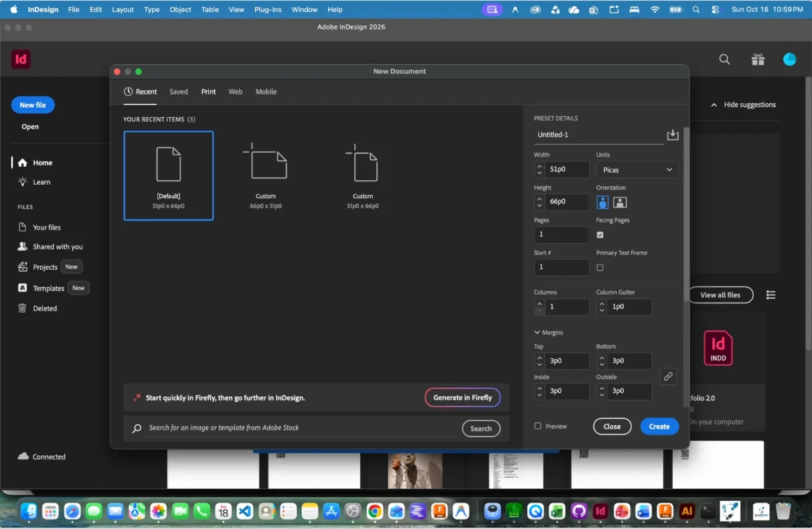Open Finder from the dock

point(29,512)
